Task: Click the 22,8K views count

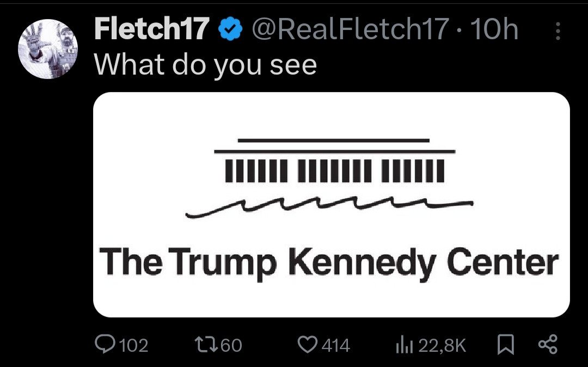Action: tap(442, 345)
